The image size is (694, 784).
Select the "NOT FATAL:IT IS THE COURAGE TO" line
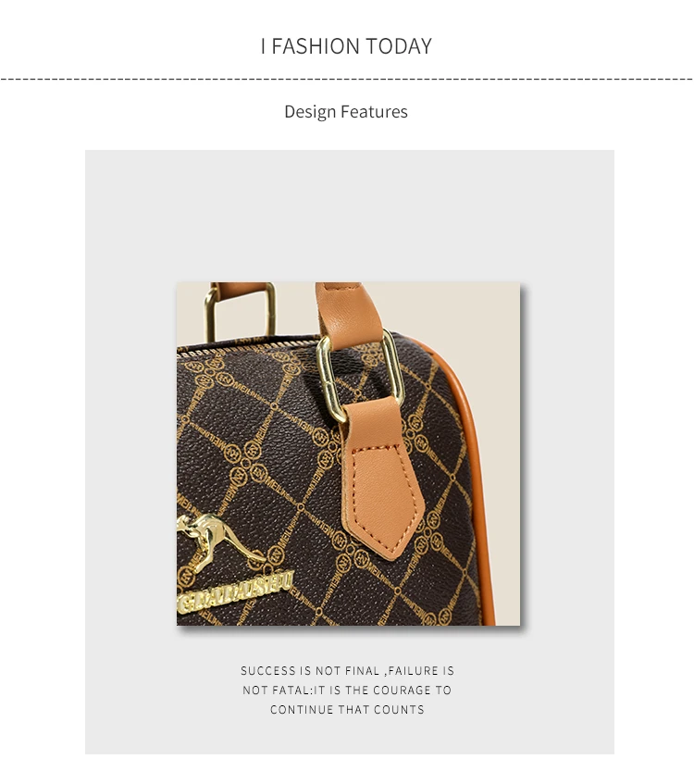pos(347,690)
